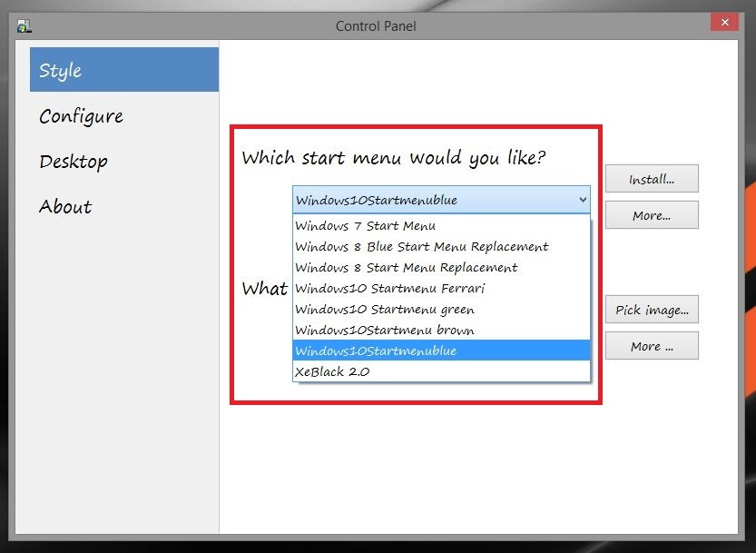Image resolution: width=756 pixels, height=553 pixels.
Task: Go to the Desktop section
Action: click(x=74, y=162)
